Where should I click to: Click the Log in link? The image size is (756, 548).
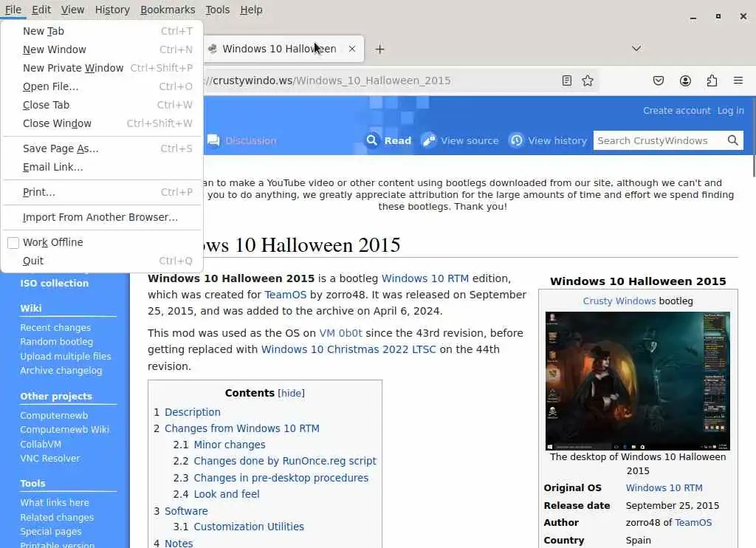(x=730, y=111)
